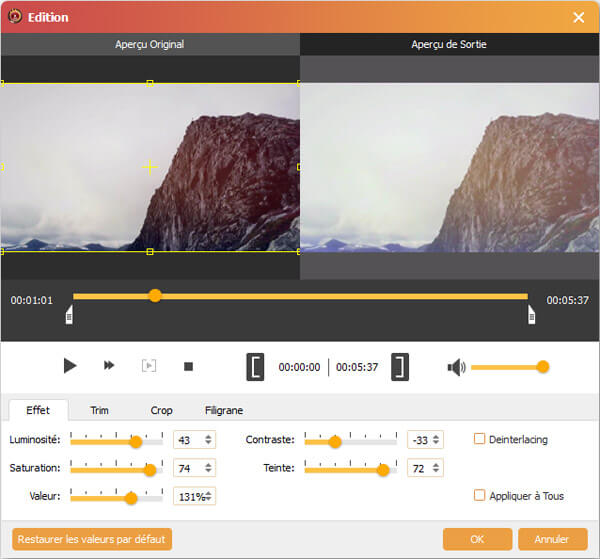Set clip start with left bracket icon
The image size is (600, 559).
coord(255,367)
